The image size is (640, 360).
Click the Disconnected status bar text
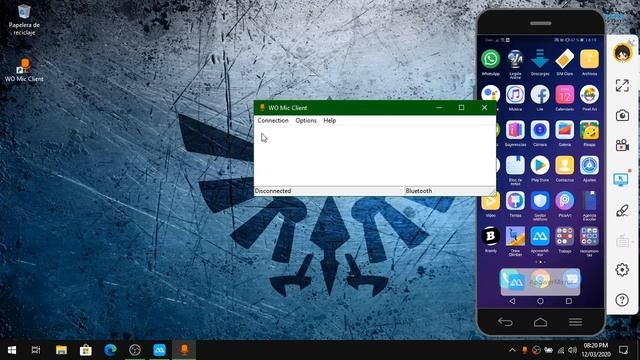click(x=273, y=191)
